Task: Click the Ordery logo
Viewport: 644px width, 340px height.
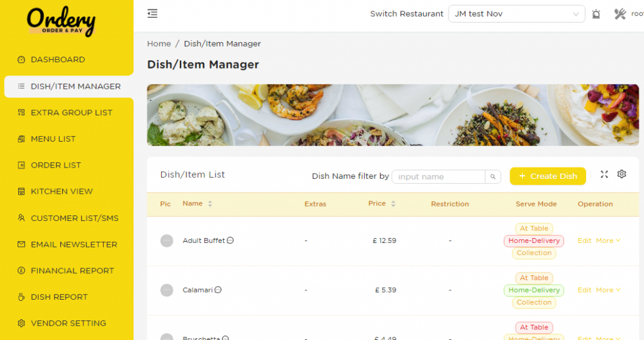Action: 61,21
